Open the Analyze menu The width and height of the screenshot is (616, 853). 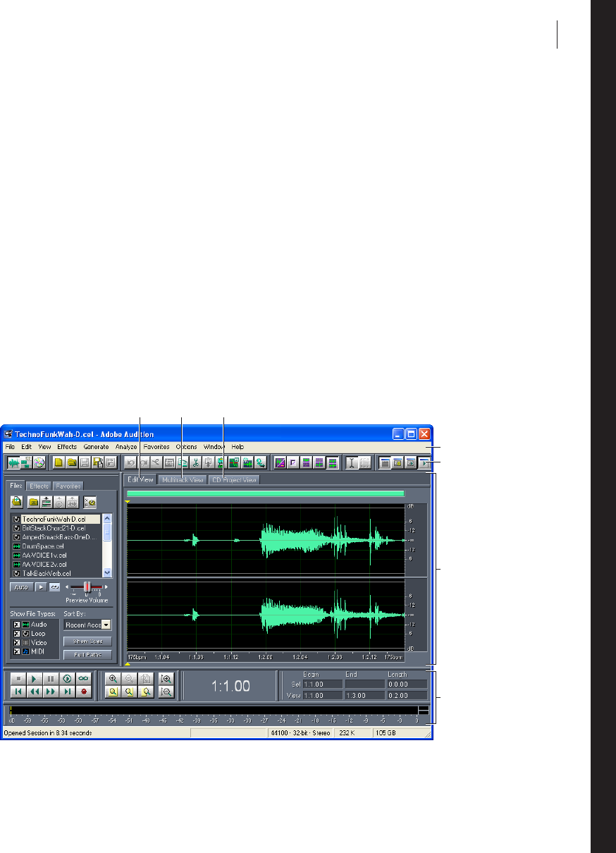coord(126,447)
